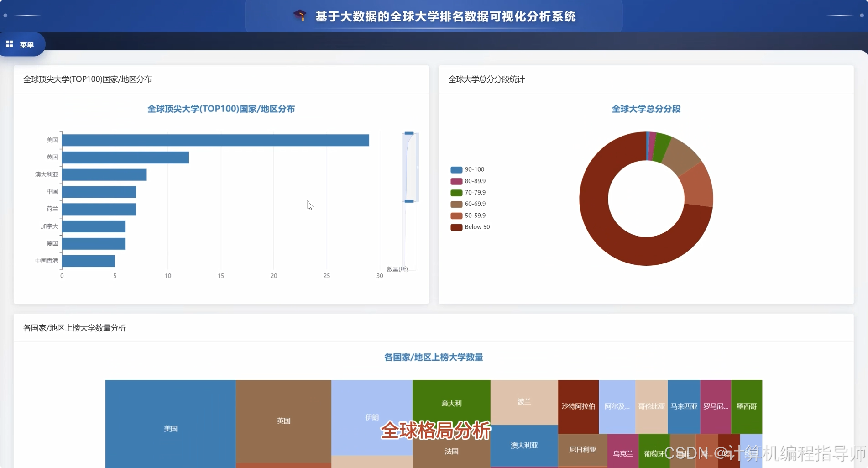Select the 意大利 treemap block
Viewport: 868px width, 468px height.
[450, 403]
